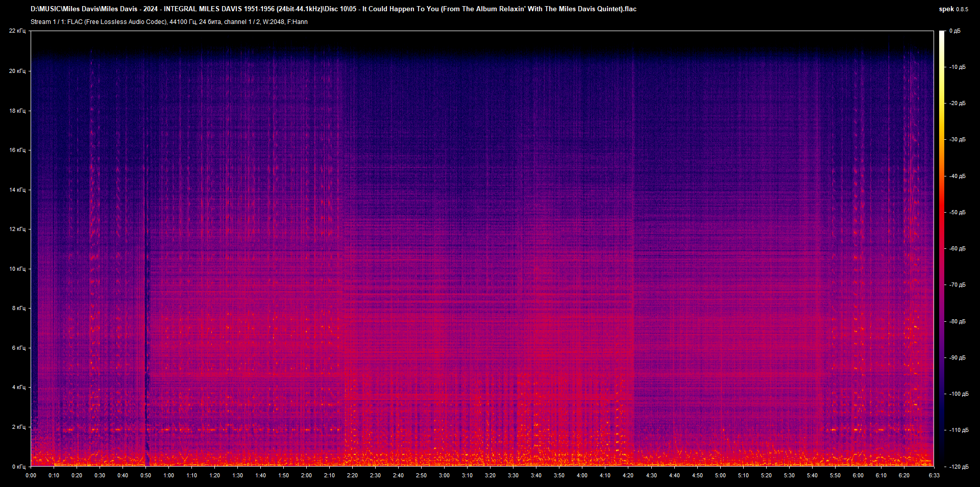Pick the 1:00 time axis label

(168, 475)
